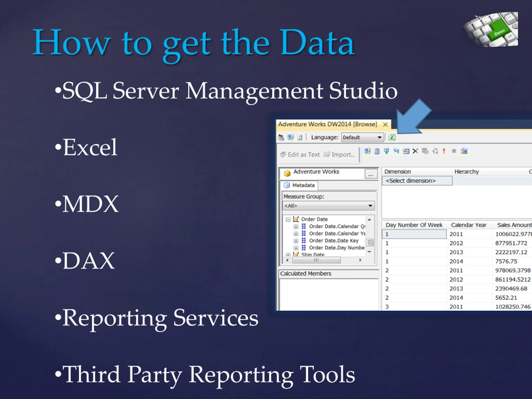This screenshot has height=399, width=532.
Task: Click the Day Number Of Week column header
Action: [x=414, y=225]
